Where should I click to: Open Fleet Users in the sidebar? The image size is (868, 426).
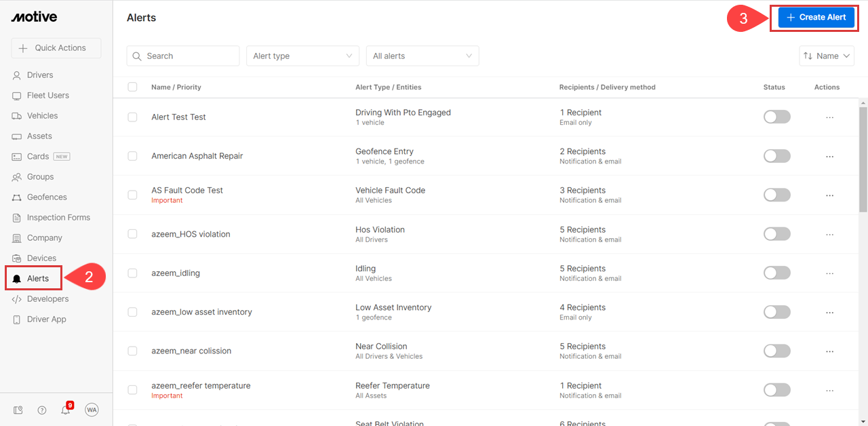47,96
